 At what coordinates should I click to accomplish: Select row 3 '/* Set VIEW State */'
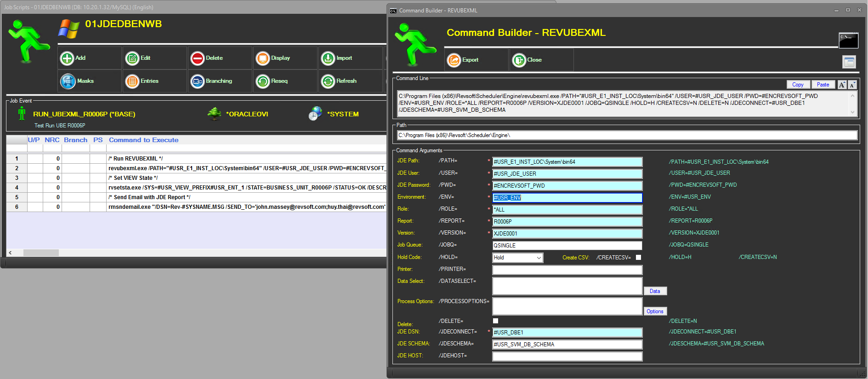coord(197,178)
